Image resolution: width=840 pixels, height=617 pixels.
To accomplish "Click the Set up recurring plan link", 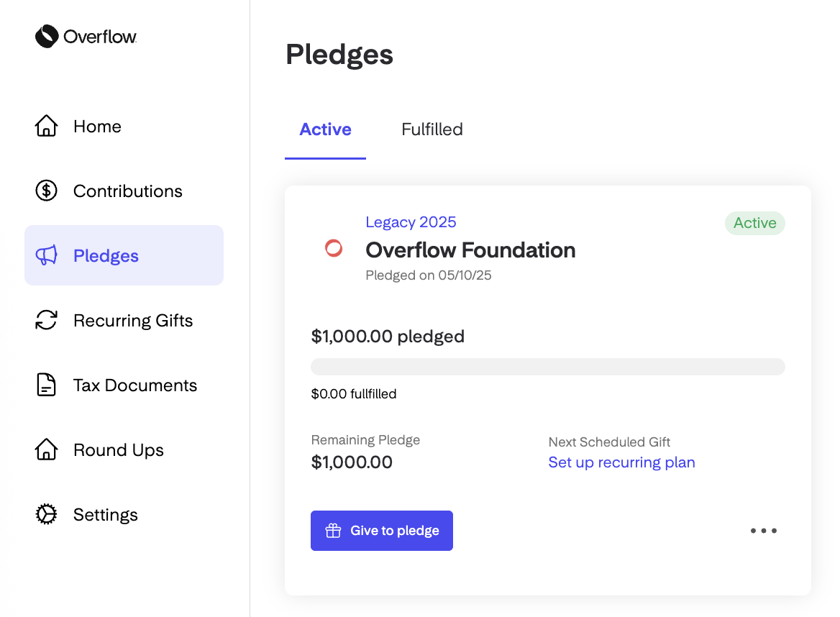I will tap(621, 462).
